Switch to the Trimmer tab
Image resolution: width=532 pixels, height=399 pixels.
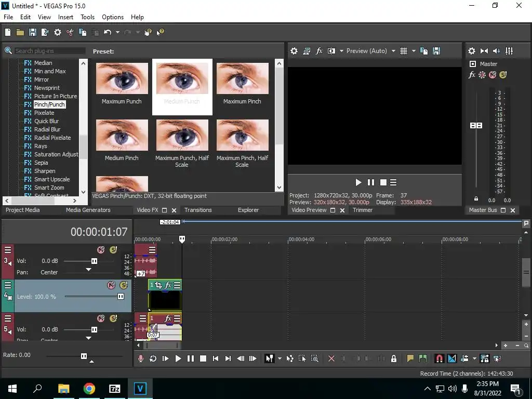[x=363, y=210]
